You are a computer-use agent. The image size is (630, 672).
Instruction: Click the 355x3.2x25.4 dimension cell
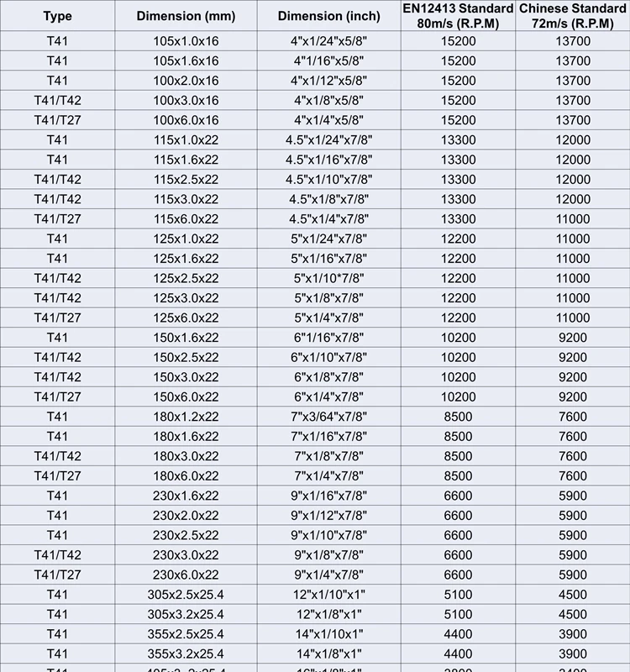point(186,654)
